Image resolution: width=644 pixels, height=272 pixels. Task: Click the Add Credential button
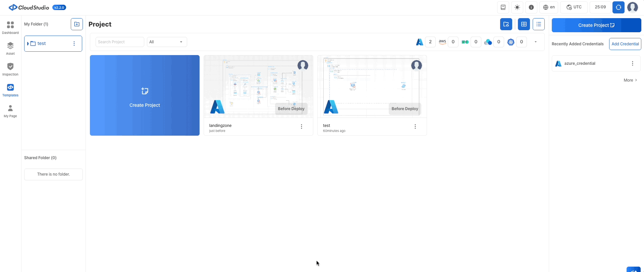(625, 44)
